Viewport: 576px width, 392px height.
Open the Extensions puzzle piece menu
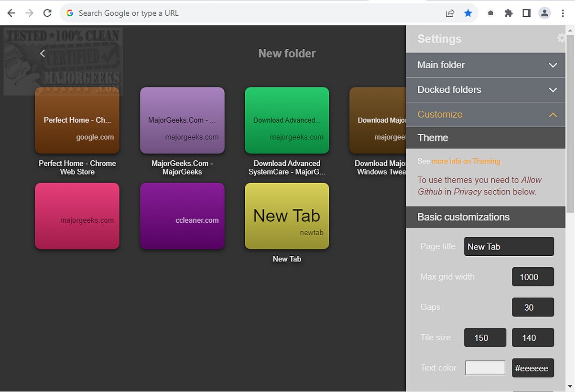[x=509, y=13]
